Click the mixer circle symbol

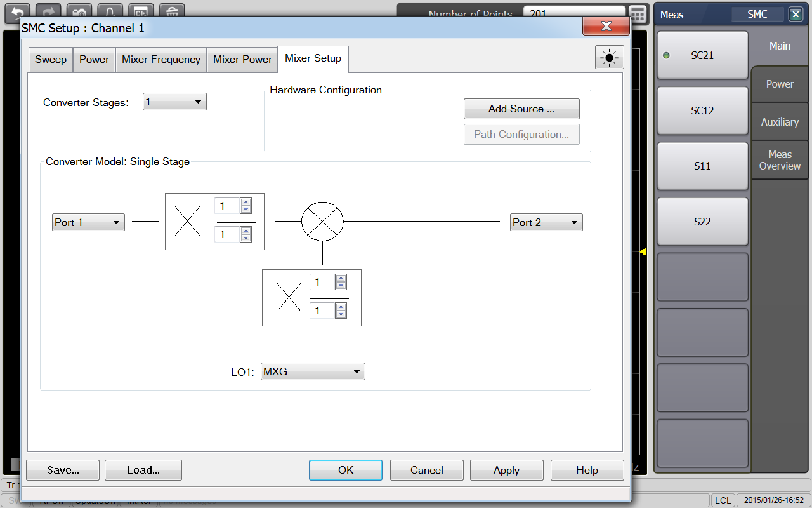322,222
